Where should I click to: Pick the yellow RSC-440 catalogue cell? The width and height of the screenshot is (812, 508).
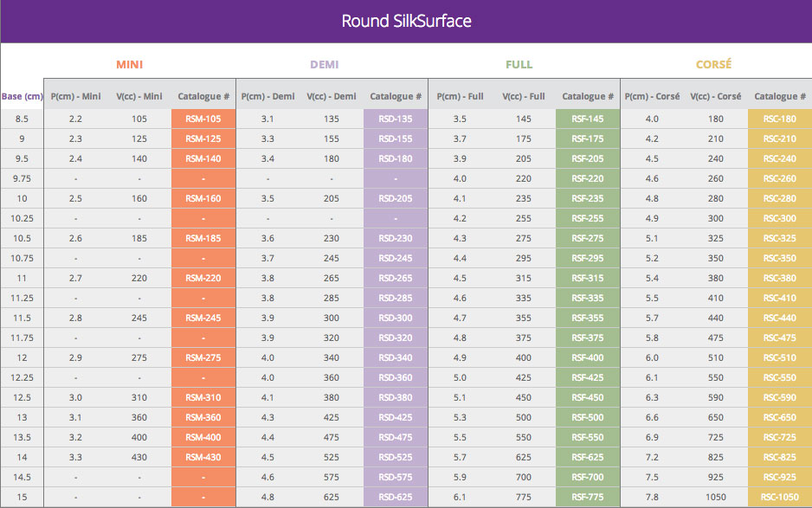tap(779, 318)
